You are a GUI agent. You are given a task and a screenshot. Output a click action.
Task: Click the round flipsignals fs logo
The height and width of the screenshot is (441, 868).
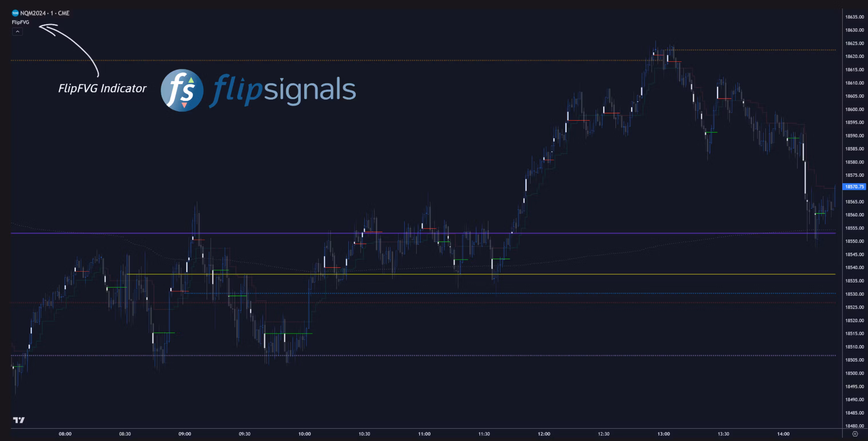point(182,90)
